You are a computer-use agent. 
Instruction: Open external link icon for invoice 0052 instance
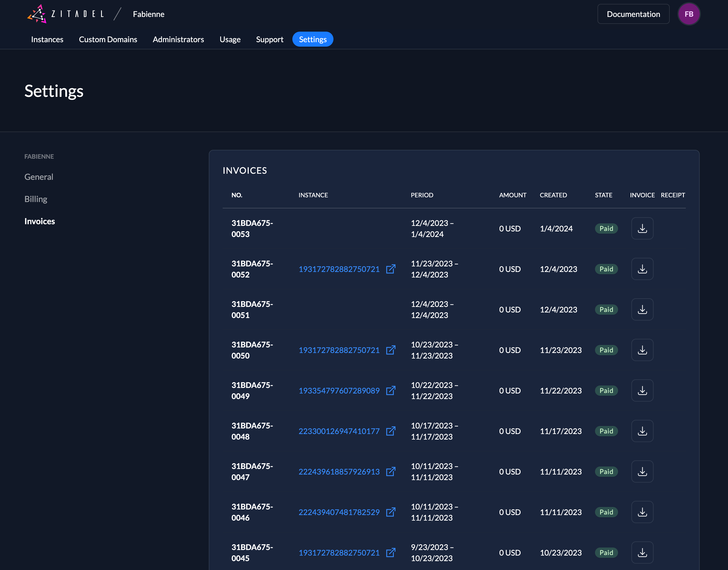(x=391, y=269)
